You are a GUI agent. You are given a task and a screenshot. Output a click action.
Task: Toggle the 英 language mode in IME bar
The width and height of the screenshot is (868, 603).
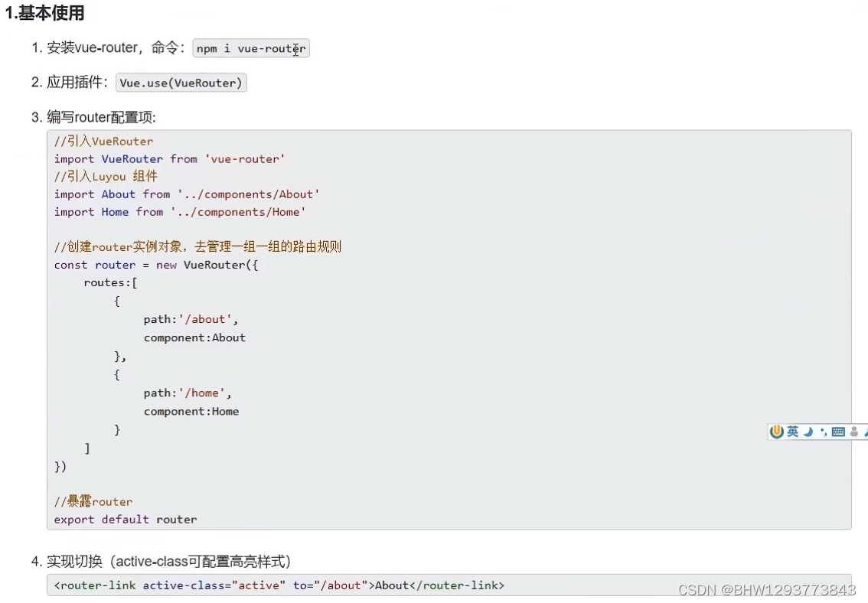pyautogui.click(x=793, y=432)
